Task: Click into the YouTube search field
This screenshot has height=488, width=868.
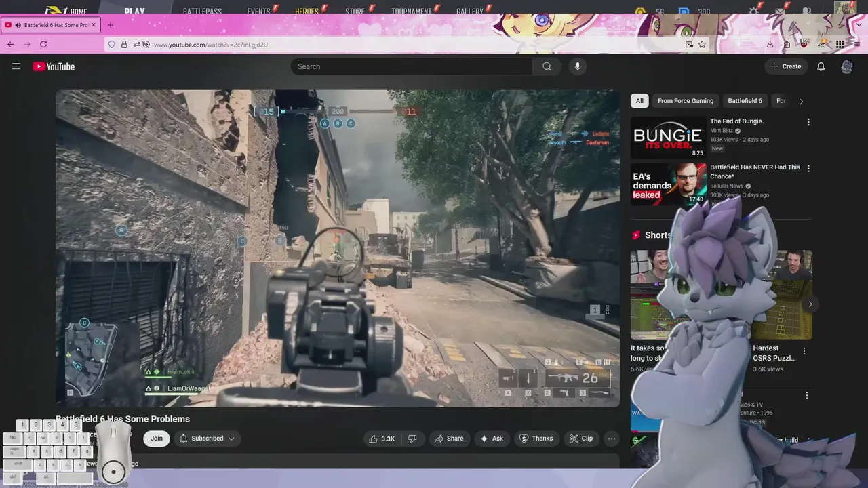Action: point(412,66)
